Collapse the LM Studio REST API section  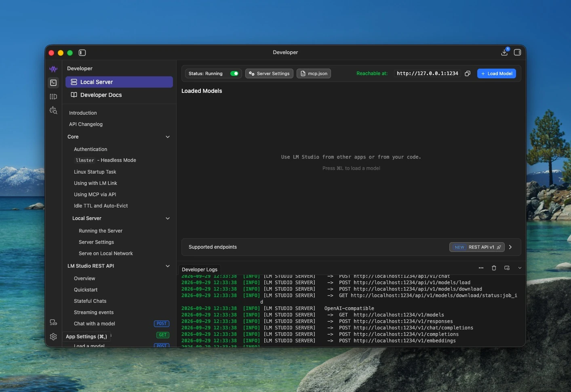click(x=168, y=266)
